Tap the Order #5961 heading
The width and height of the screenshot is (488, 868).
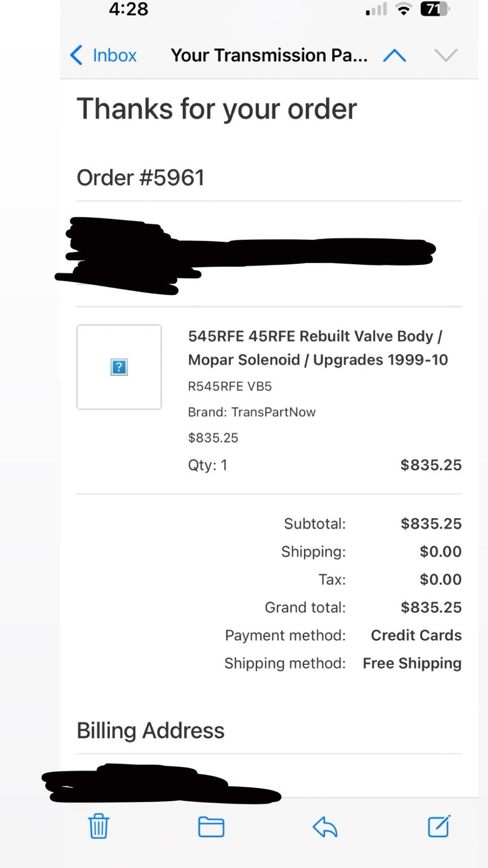pyautogui.click(x=140, y=177)
